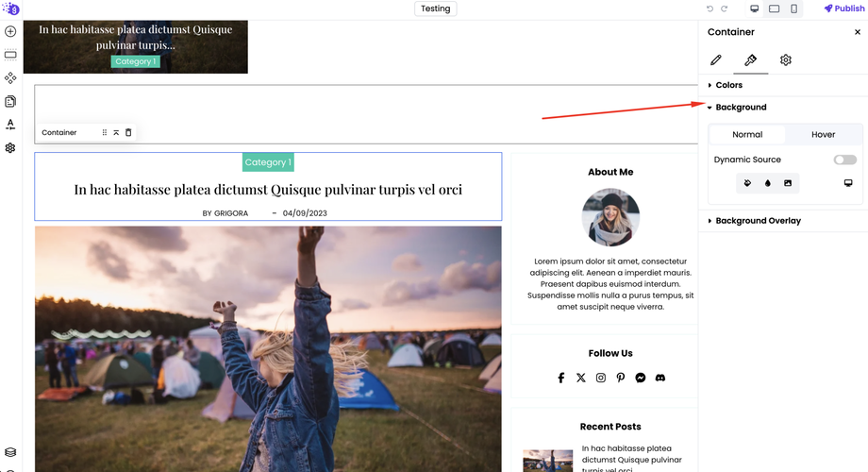Close the Container panel
The width and height of the screenshot is (868, 472).
[858, 32]
